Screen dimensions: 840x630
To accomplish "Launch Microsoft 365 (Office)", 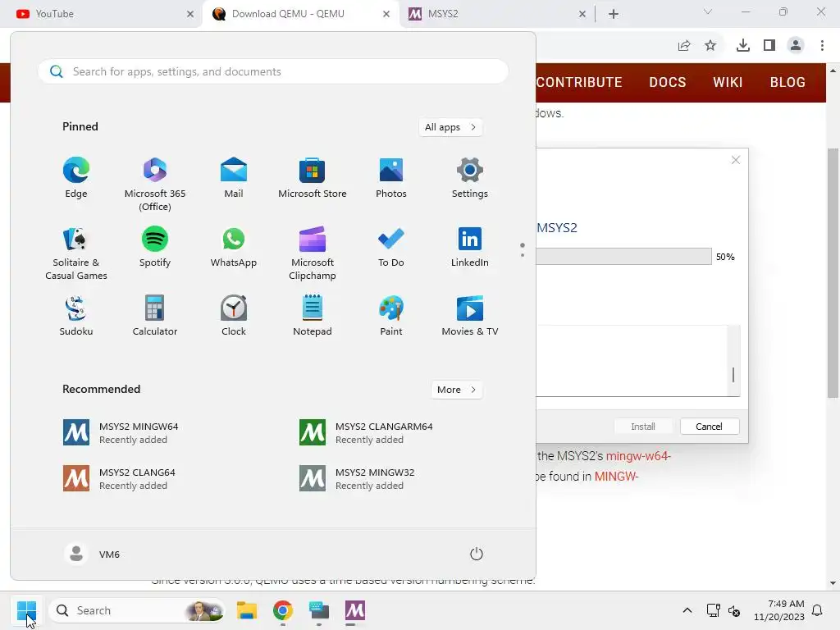I will click(x=155, y=185).
